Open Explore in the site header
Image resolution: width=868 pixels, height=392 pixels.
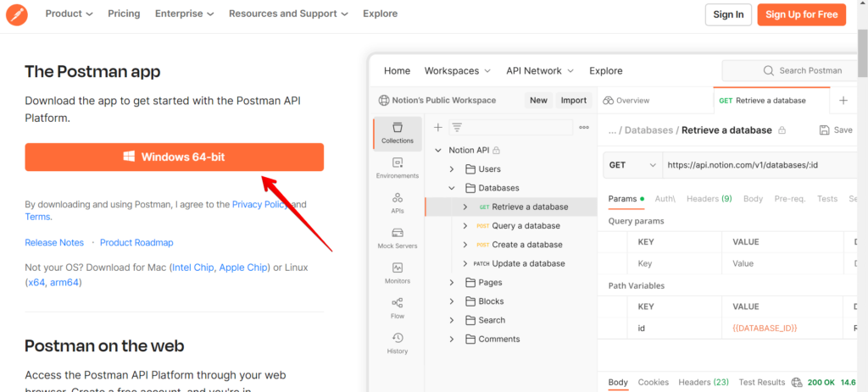[x=381, y=14]
